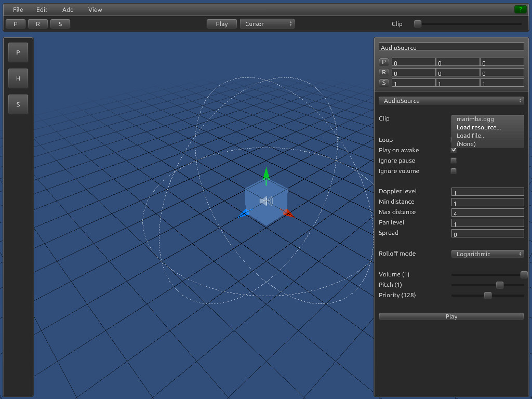Click the scale Z value field
The width and height of the screenshot is (532, 399).
pyautogui.click(x=502, y=83)
